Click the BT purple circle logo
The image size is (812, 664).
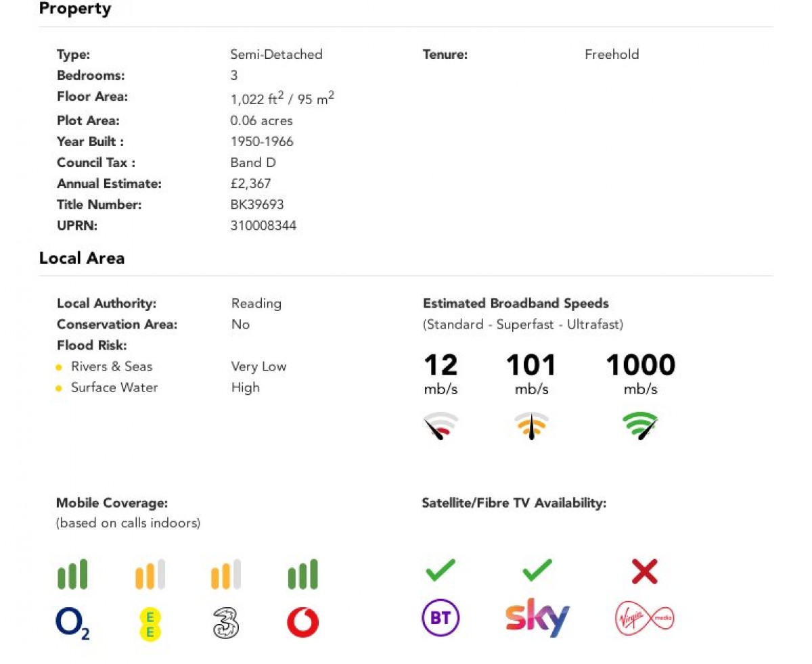click(441, 617)
